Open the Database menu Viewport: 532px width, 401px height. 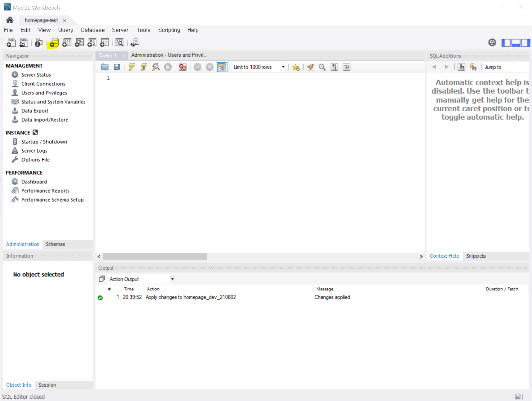point(93,30)
